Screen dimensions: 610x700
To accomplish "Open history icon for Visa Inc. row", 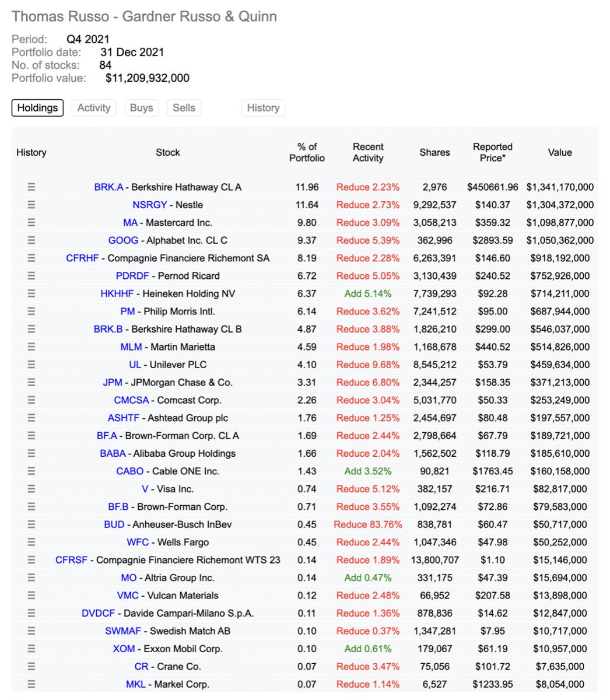I will tap(31, 489).
